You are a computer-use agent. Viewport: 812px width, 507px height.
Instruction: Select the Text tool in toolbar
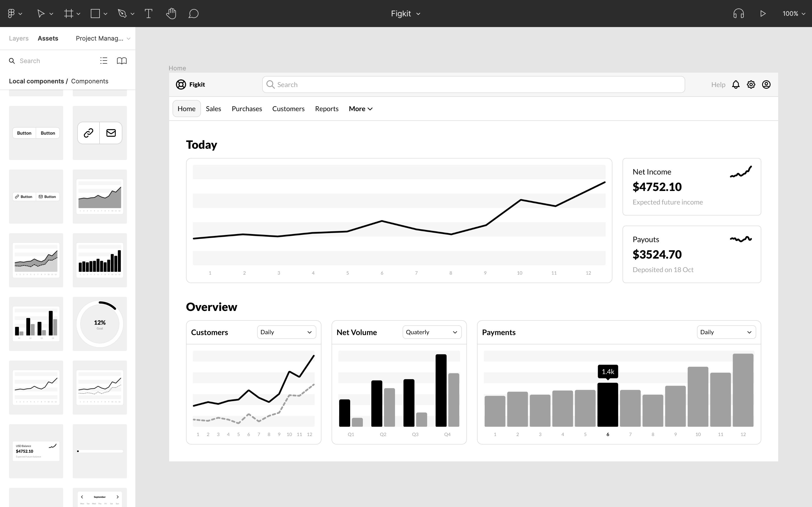click(149, 14)
